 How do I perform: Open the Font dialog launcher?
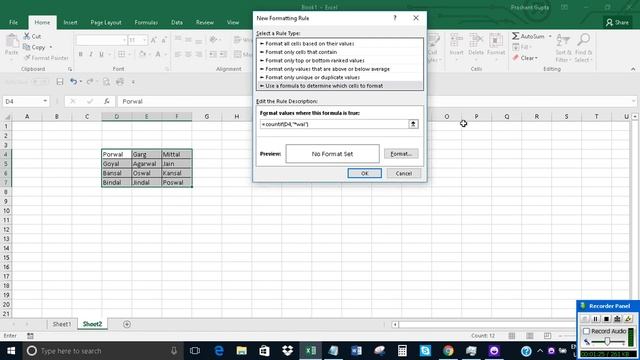coord(167,69)
